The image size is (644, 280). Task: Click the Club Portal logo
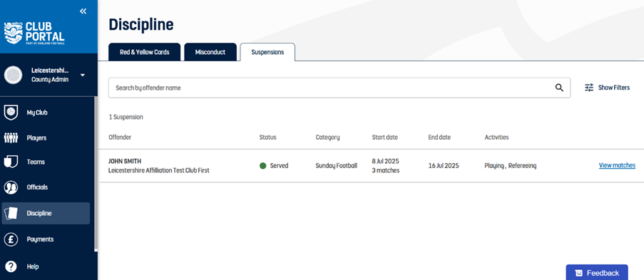34,33
